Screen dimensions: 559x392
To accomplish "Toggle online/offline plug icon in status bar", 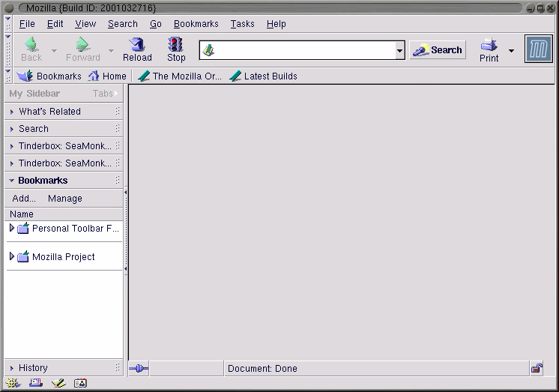I will point(139,368).
